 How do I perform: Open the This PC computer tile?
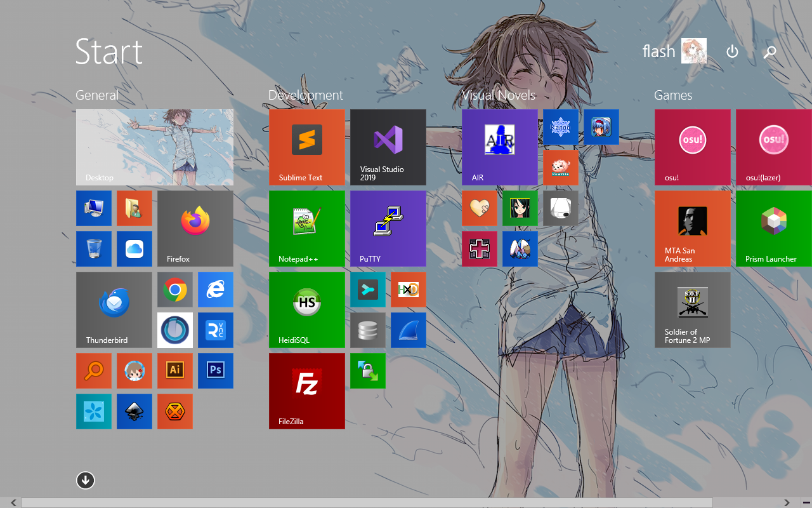(x=94, y=208)
